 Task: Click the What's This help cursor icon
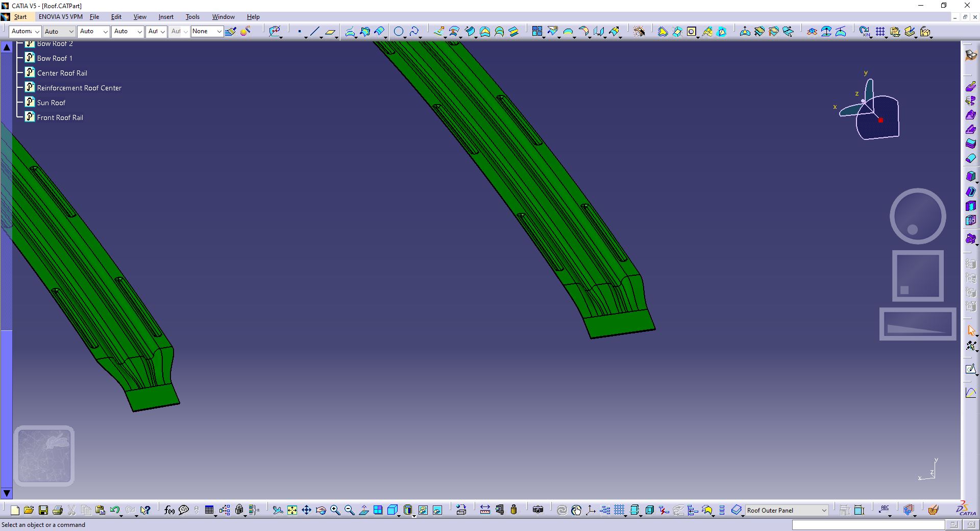pos(145,510)
